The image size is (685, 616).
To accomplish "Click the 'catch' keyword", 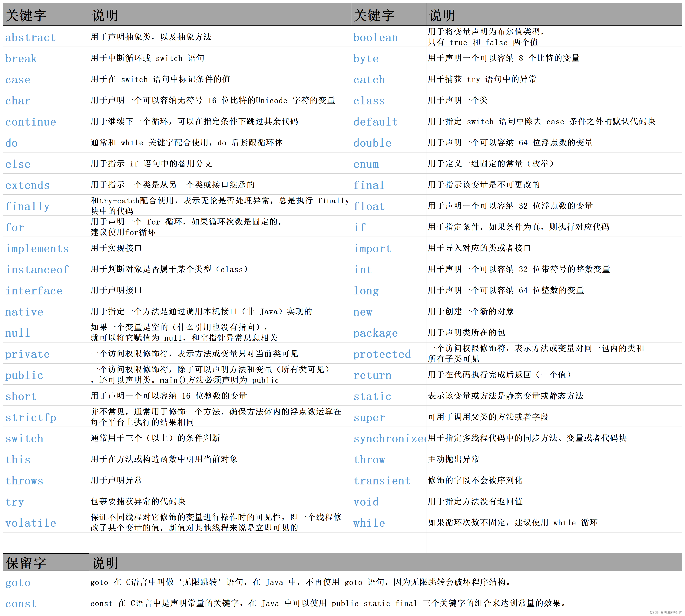I will click(369, 80).
